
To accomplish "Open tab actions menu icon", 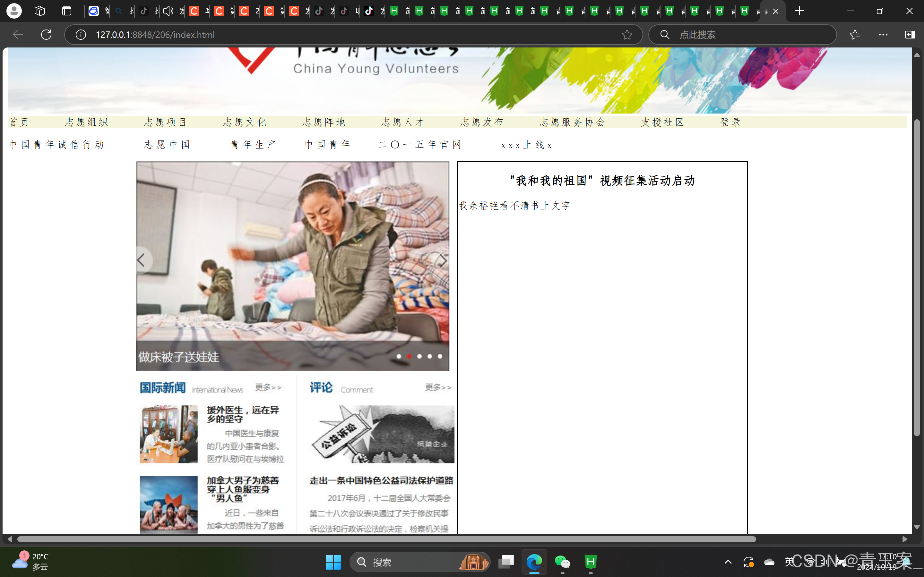I will [67, 11].
